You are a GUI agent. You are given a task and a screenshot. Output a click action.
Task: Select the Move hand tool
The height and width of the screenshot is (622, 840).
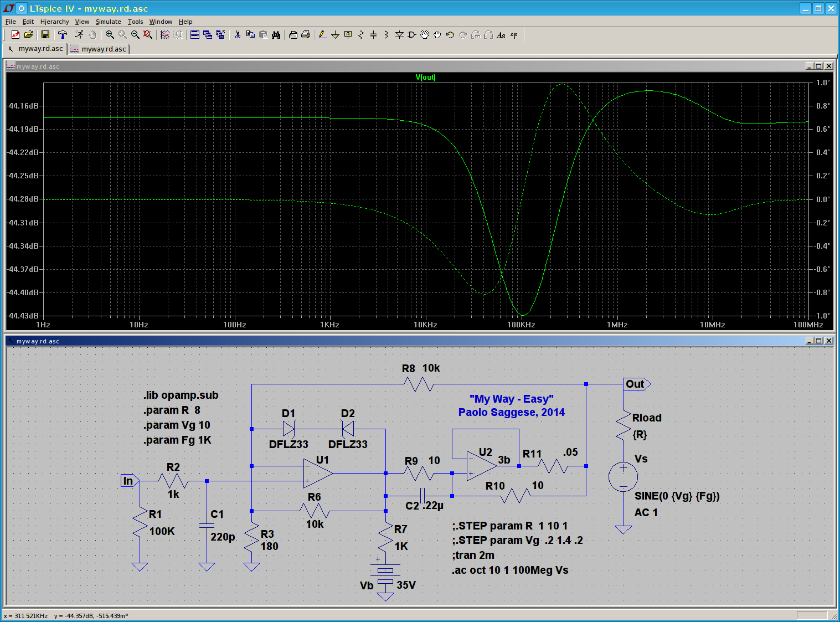pyautogui.click(x=425, y=35)
